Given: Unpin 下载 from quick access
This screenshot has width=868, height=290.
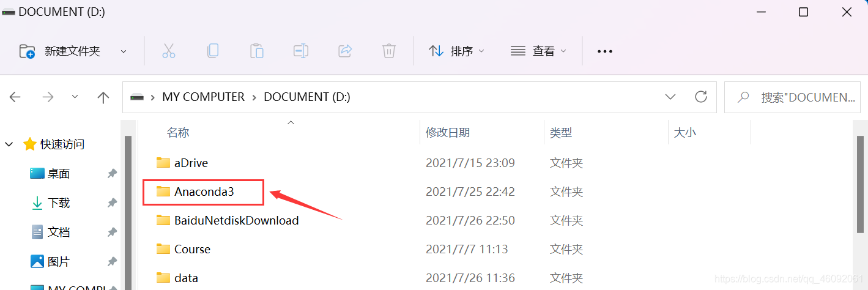Looking at the screenshot, I should coord(112,203).
